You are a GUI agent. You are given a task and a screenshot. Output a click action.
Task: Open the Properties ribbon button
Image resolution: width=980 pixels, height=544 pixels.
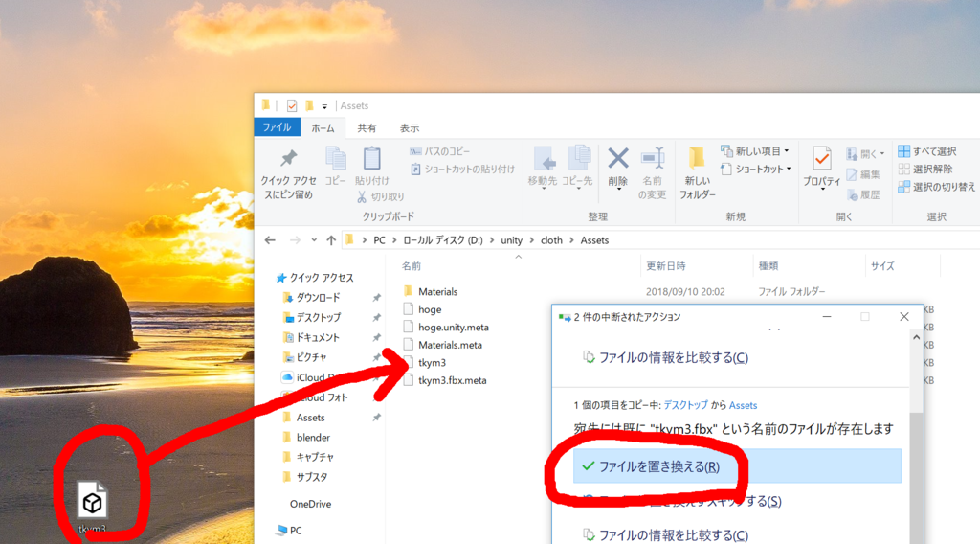pos(821,168)
